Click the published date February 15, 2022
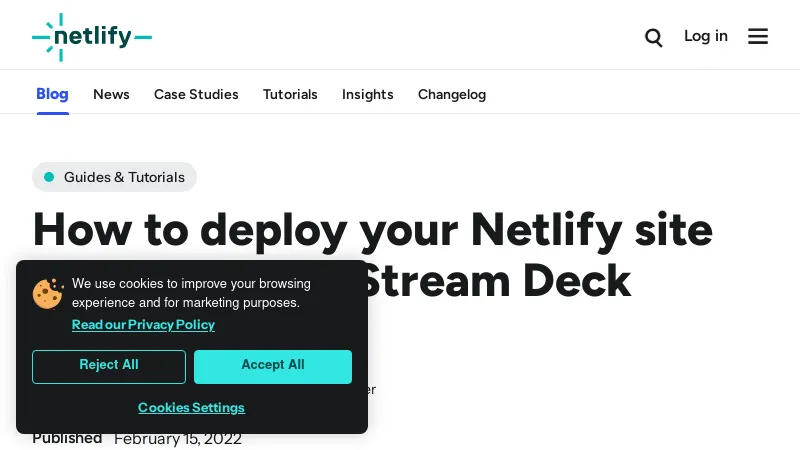The image size is (800, 450). (178, 439)
